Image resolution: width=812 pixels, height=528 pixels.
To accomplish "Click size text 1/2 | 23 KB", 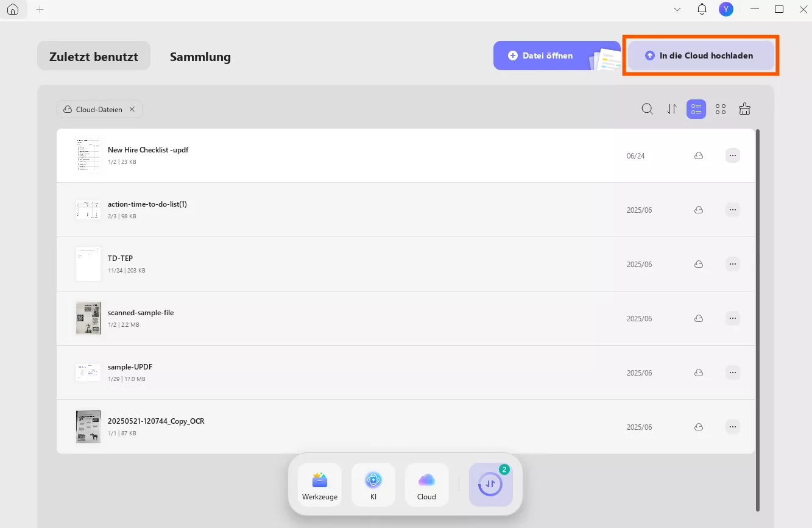I will [122, 162].
